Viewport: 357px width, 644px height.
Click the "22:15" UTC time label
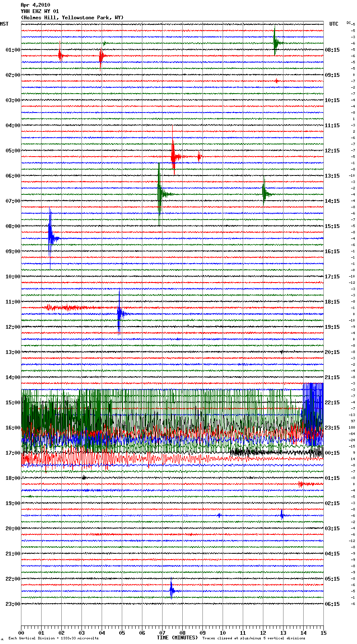(332, 403)
